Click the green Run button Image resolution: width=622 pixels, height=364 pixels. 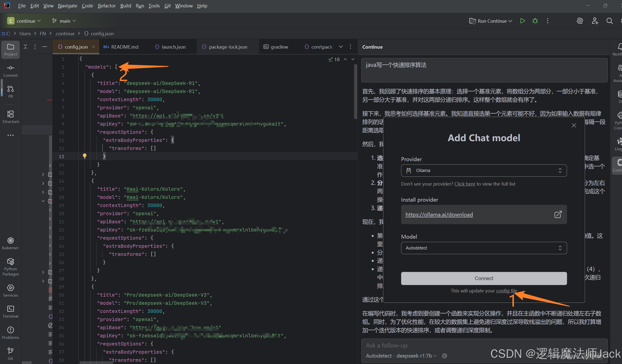522,21
